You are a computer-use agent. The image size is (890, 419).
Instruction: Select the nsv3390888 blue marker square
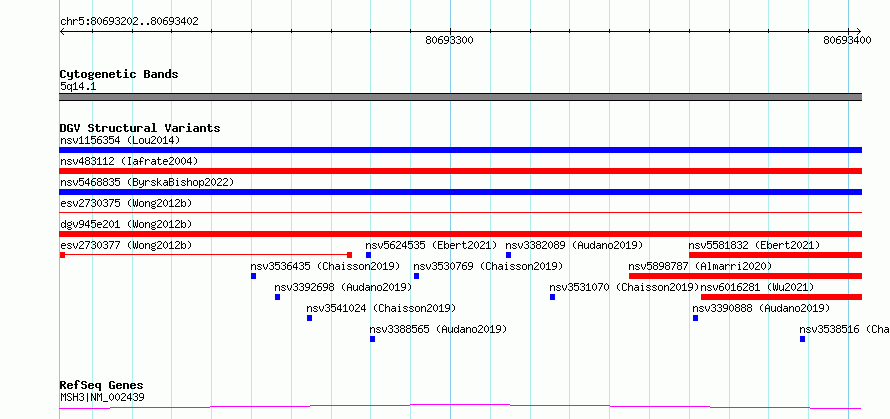(x=695, y=318)
